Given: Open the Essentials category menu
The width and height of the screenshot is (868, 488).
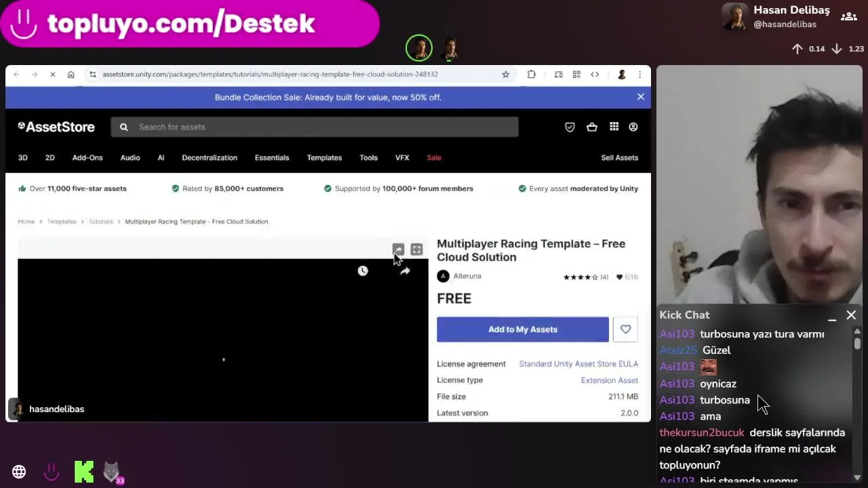Looking at the screenshot, I should pyautogui.click(x=272, y=157).
